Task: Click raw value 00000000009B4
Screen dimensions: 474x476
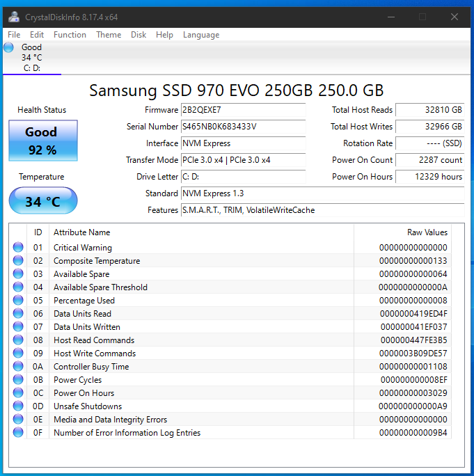Action: pos(413,433)
